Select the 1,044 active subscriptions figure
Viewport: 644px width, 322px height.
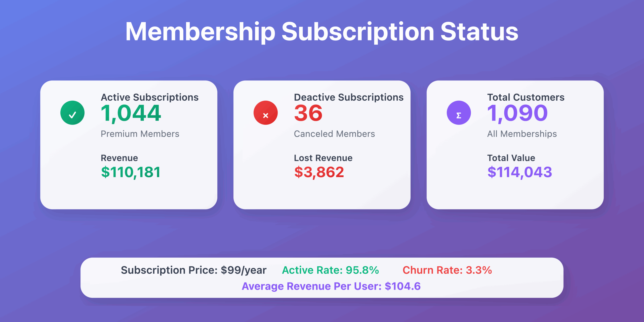[x=131, y=114]
